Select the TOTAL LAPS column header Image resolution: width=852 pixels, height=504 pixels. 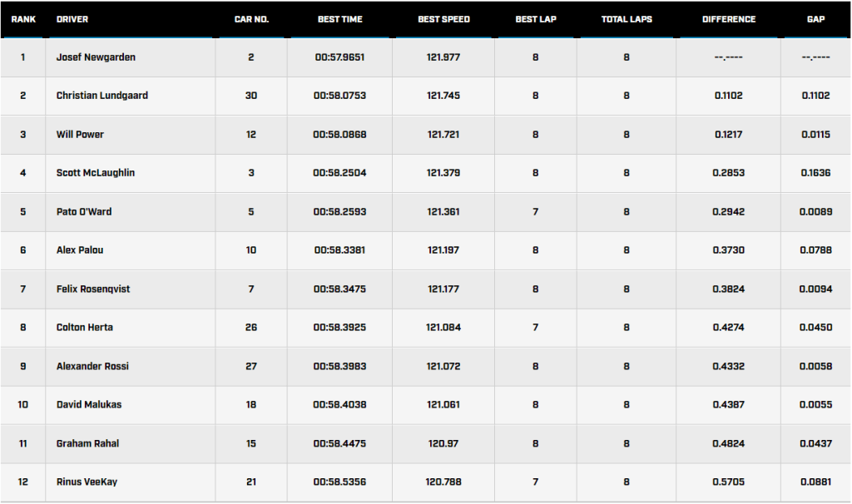[626, 19]
